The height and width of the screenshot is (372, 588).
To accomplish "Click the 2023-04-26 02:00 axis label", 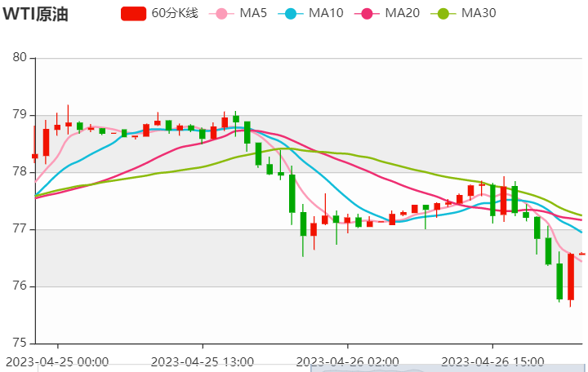I will tap(347, 361).
